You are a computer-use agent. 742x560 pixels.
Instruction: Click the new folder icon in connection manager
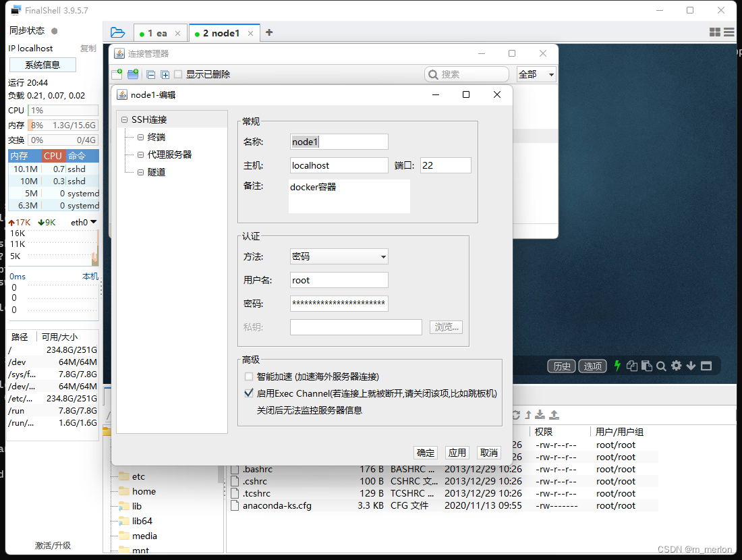point(133,74)
